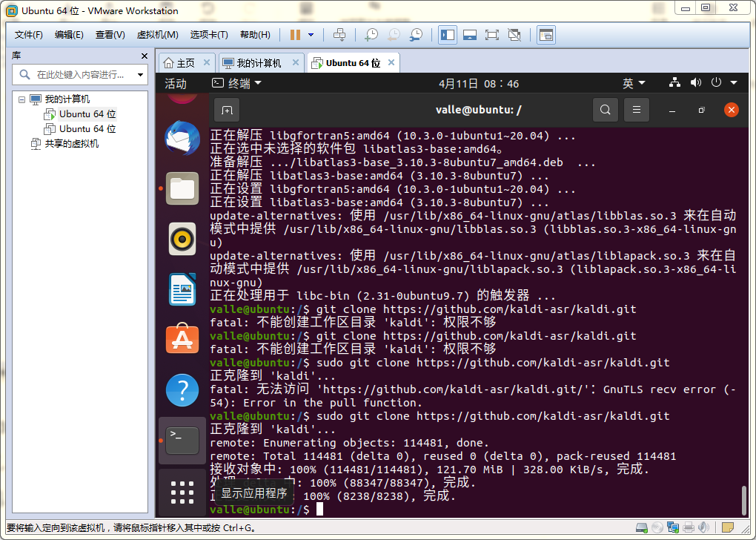Screen dimensions: 756x540
Task: Toggle the library sidebar display button
Action: (x=448, y=35)
